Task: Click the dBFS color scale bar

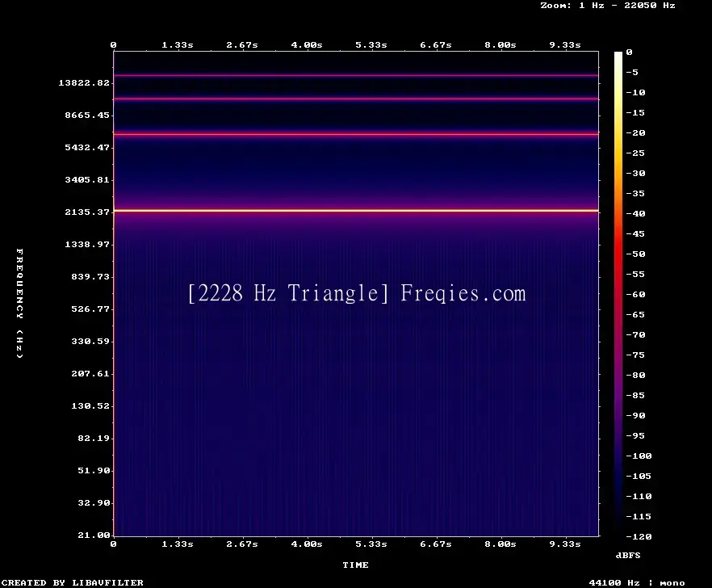Action: click(x=618, y=294)
